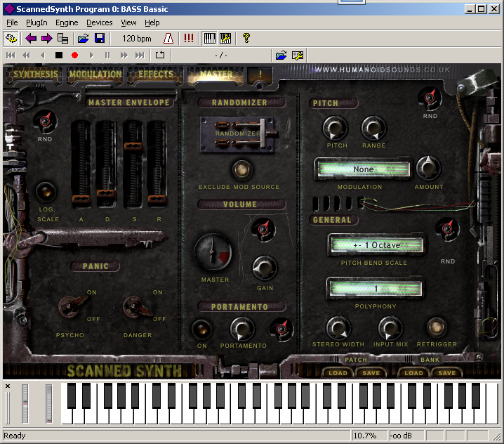Screen dimensions: 504x444
Task: Switch to the Effects tab
Action: click(155, 74)
